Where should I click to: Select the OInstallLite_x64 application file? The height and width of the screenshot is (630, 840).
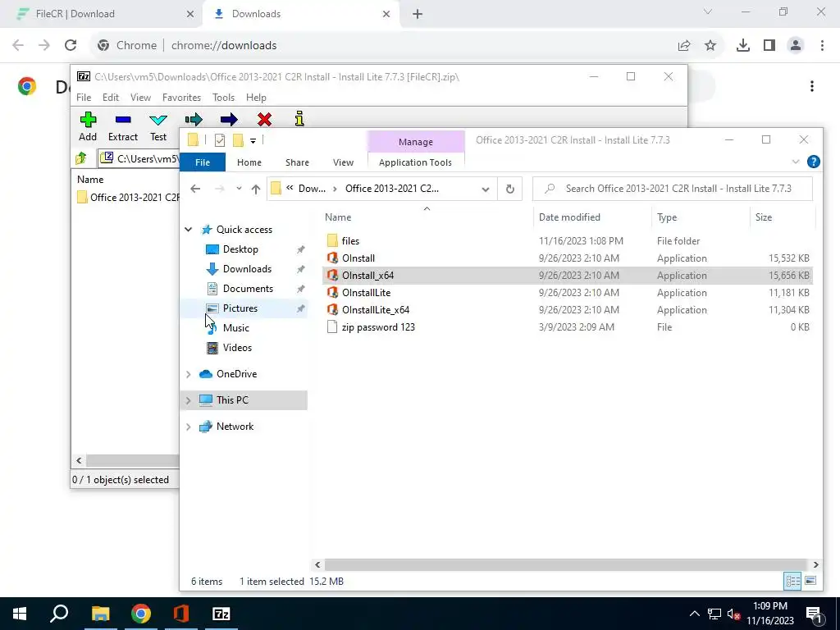376,309
